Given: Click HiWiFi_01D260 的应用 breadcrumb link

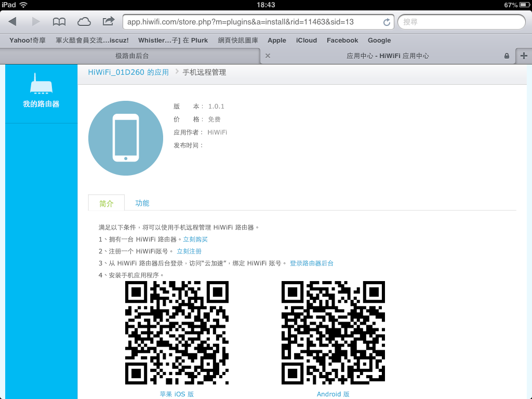Looking at the screenshot, I should (x=128, y=72).
